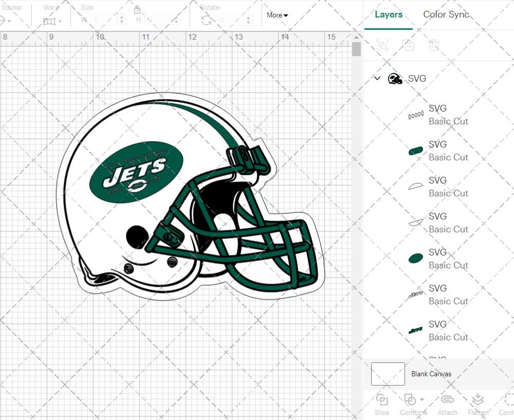Click the Slice tool
The image size is (514, 420).
point(381,405)
